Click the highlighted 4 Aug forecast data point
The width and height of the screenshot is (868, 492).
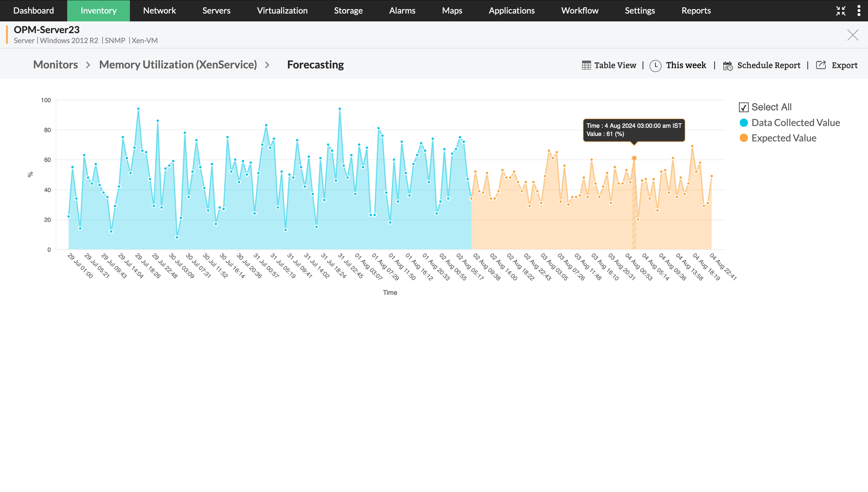click(x=634, y=158)
